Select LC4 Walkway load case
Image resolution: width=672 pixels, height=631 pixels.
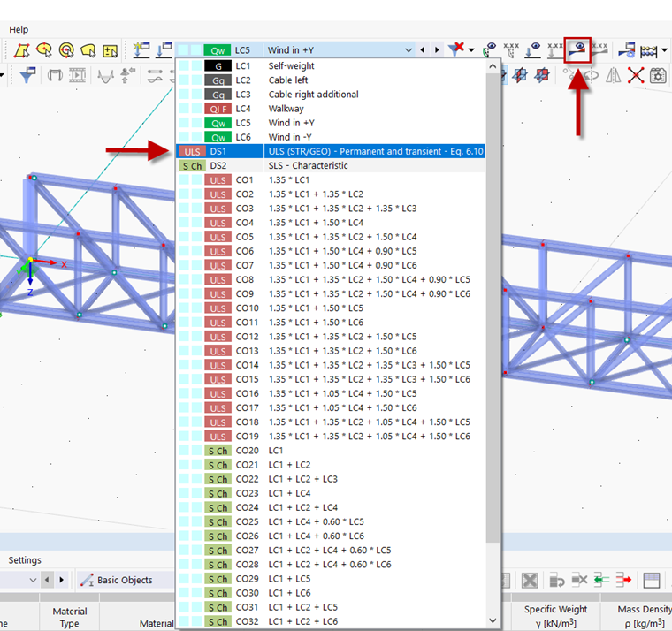(331, 109)
